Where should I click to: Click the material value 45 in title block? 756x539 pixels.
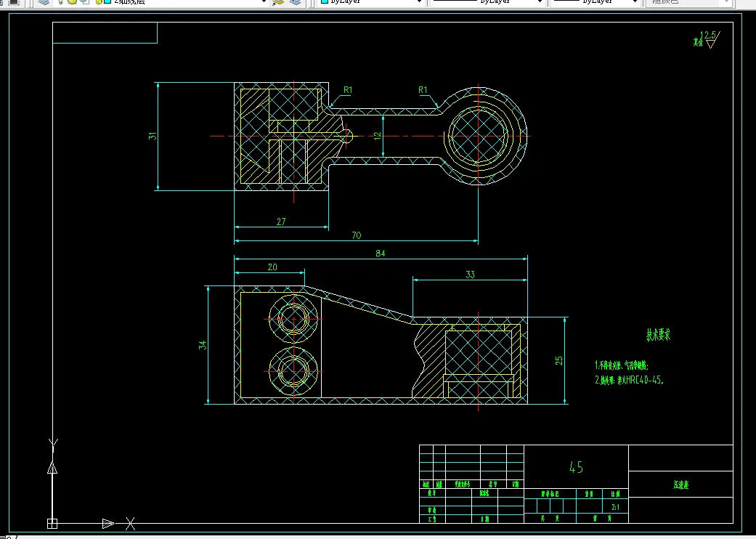pyautogui.click(x=576, y=467)
